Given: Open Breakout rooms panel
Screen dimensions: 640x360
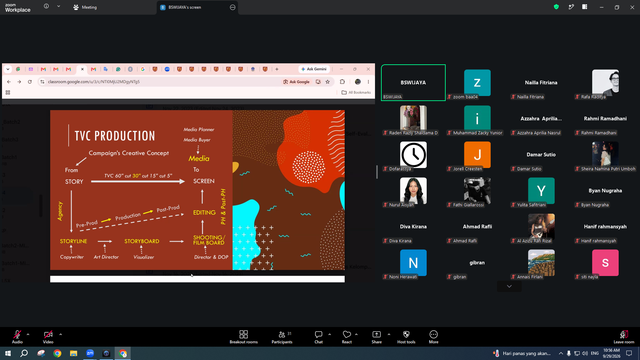Looking at the screenshot, I should click(243, 337).
